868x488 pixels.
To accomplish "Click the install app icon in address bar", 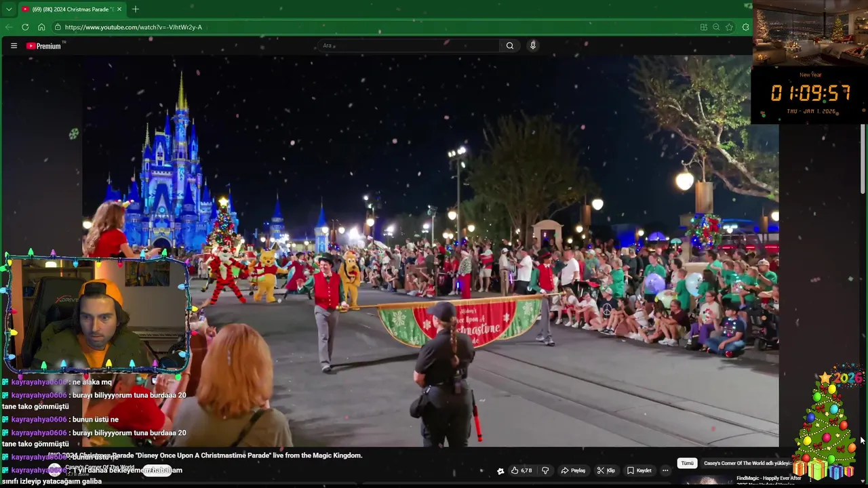I will 704,27.
